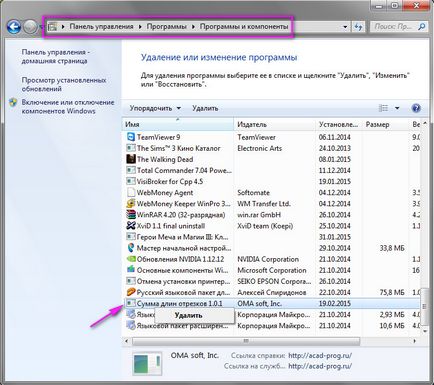Viewport: 434px width, 385px height.
Task: Go back with the blue arrow button
Action: 14,27
